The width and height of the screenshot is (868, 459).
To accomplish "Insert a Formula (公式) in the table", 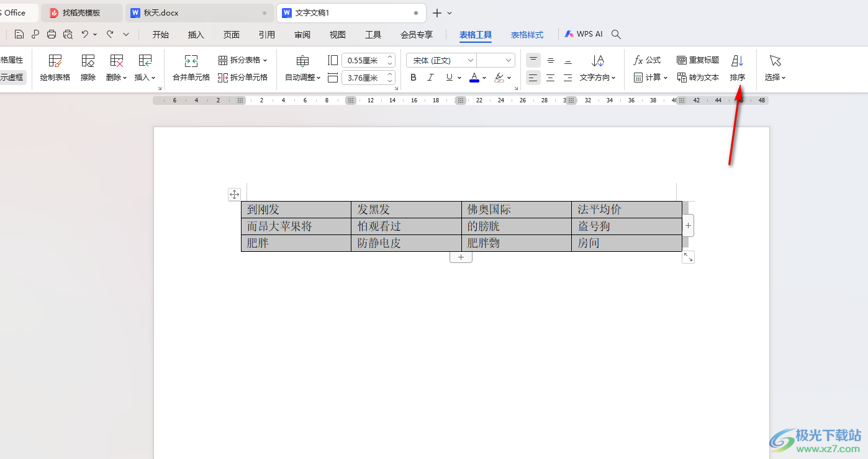I will [x=647, y=60].
